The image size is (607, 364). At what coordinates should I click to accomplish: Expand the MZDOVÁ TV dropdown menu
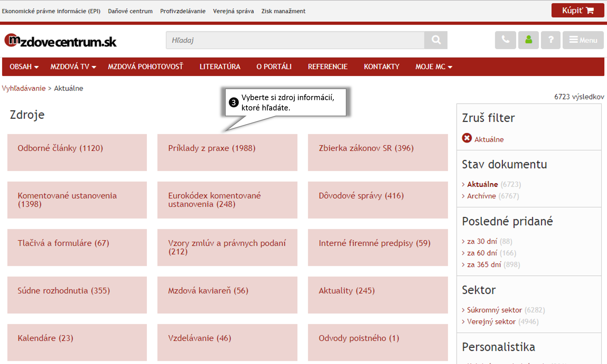73,67
